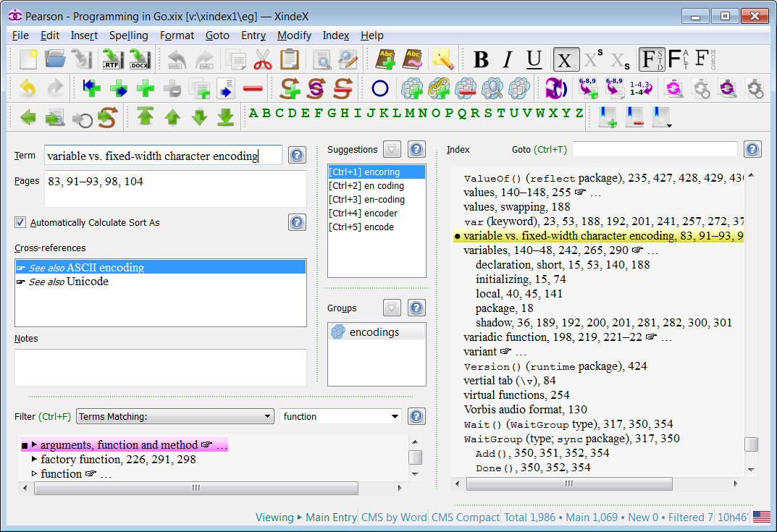Go to first entry double-up arrow
The height and width of the screenshot is (532, 777).
[146, 117]
